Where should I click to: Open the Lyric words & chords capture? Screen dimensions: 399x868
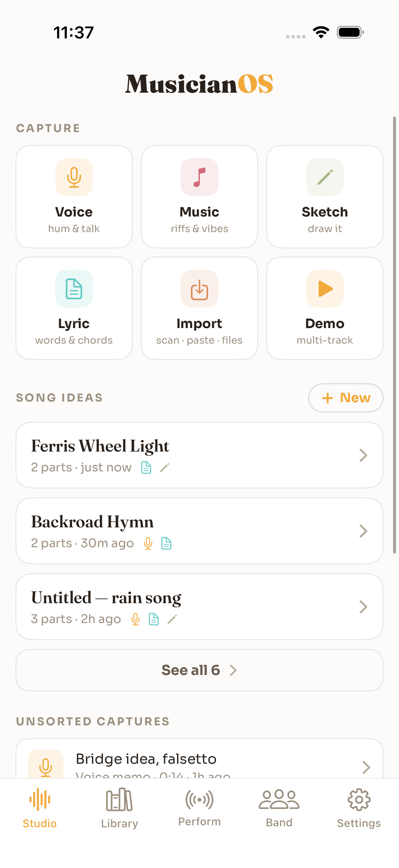(74, 308)
